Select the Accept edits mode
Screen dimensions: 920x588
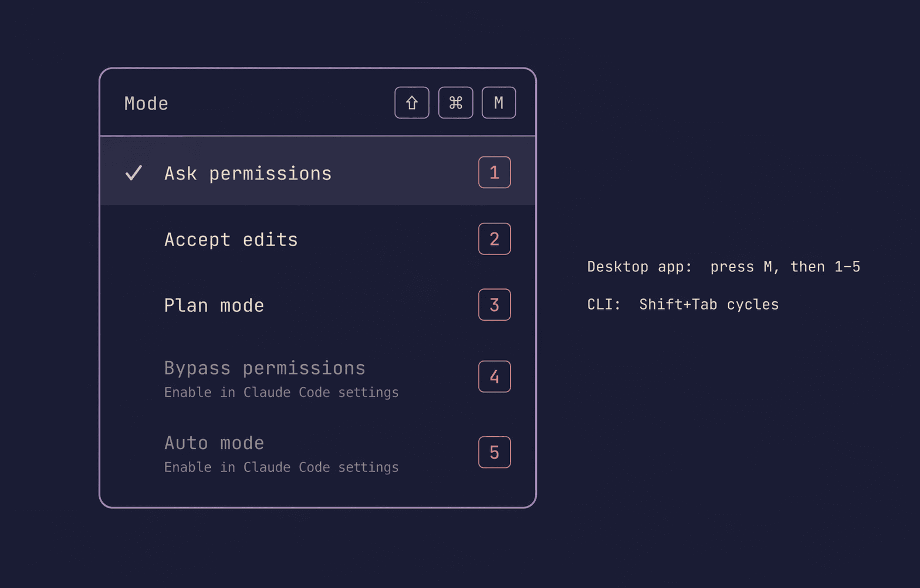tap(231, 239)
